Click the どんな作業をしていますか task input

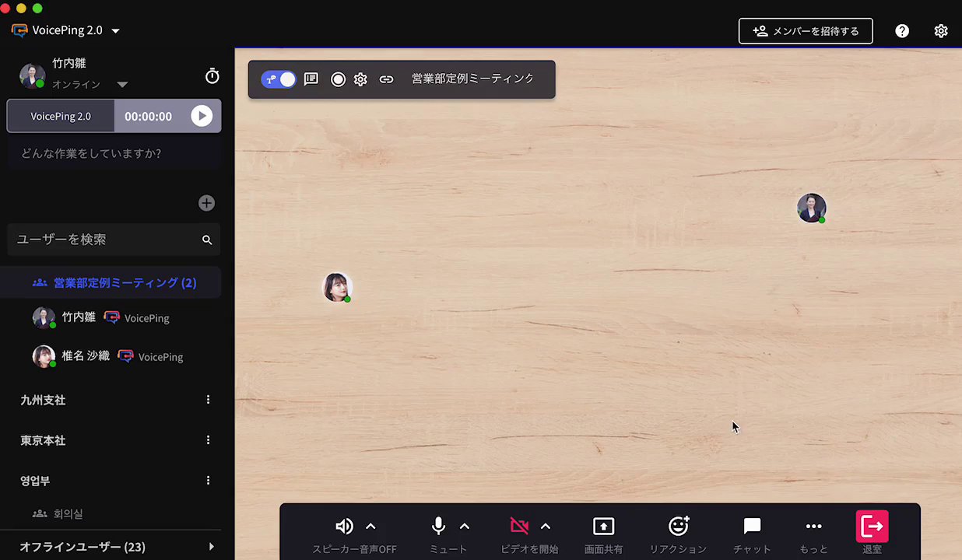click(114, 153)
